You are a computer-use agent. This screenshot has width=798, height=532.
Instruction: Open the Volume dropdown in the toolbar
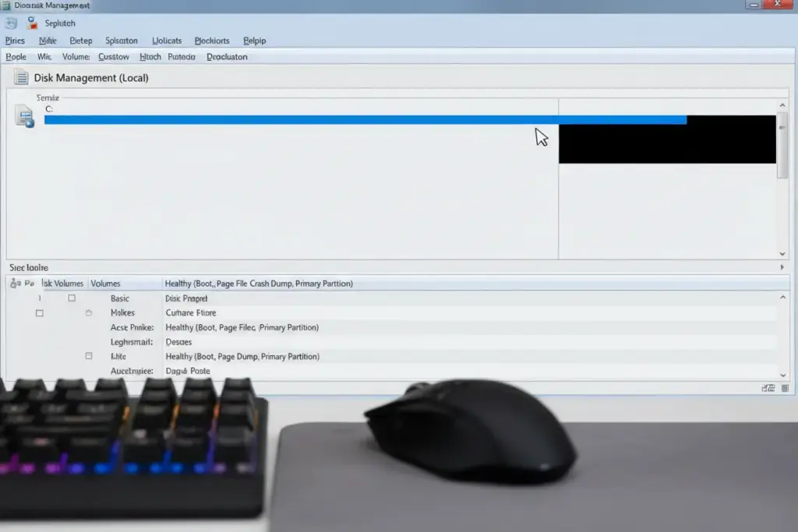pos(76,56)
